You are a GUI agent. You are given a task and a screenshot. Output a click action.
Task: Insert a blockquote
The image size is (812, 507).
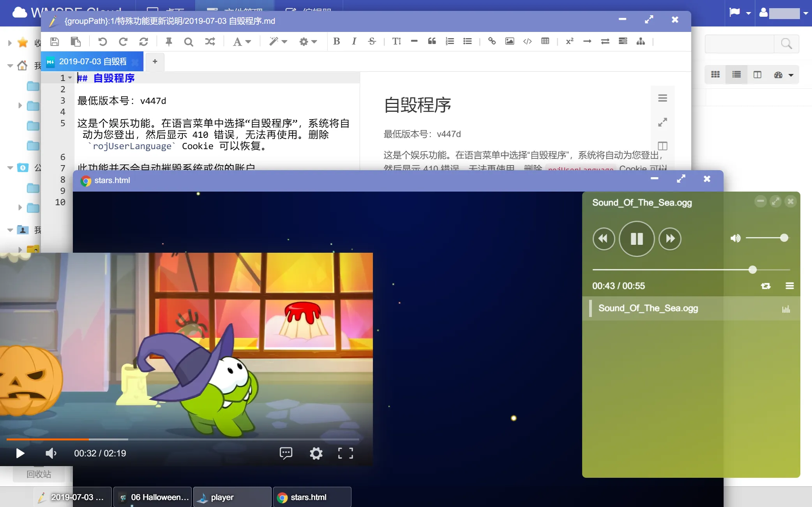coord(432,41)
